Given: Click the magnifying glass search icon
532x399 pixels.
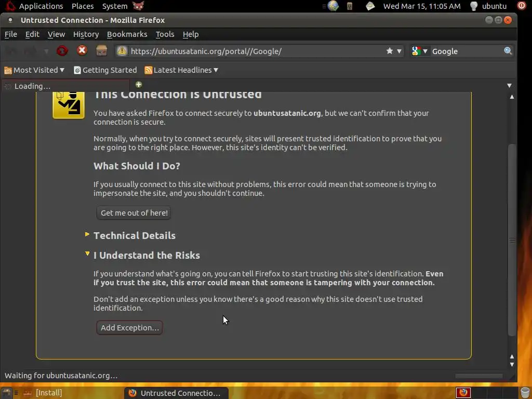Looking at the screenshot, I should click(508, 51).
